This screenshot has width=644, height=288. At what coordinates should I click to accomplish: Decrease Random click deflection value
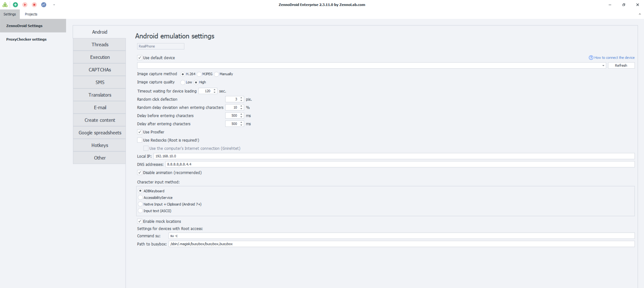[x=241, y=100]
